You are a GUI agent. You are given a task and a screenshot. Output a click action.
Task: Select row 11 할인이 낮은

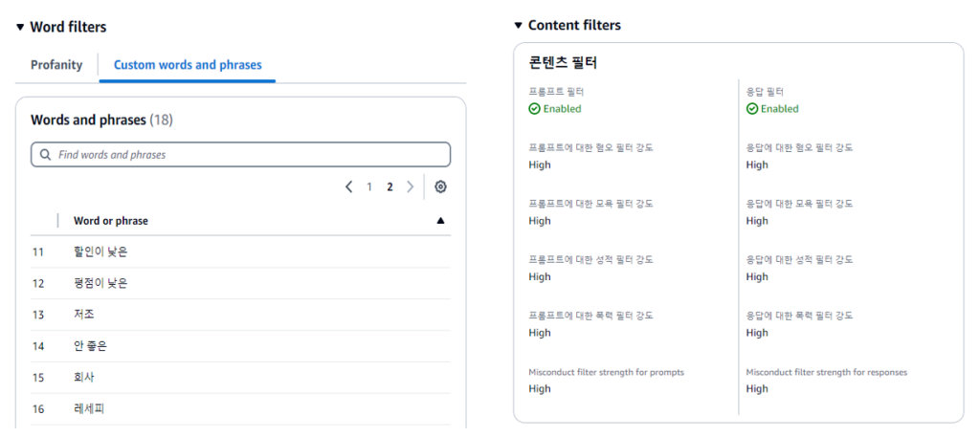(x=100, y=252)
